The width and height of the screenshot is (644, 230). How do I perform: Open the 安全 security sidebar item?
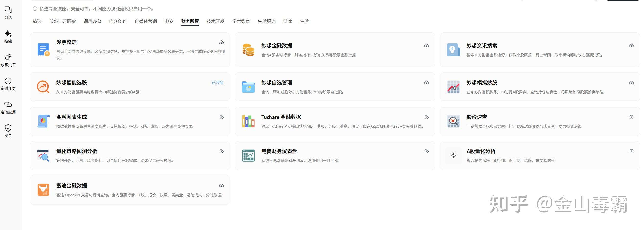pos(8,131)
